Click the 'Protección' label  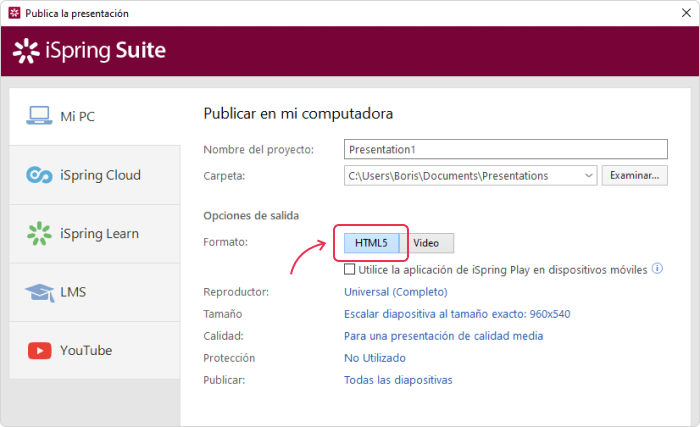click(x=229, y=358)
